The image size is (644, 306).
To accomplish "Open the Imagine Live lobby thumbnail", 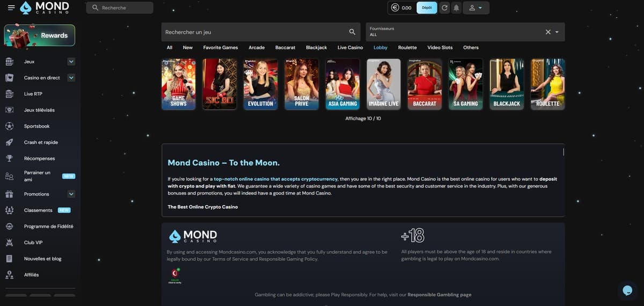I will point(384,84).
